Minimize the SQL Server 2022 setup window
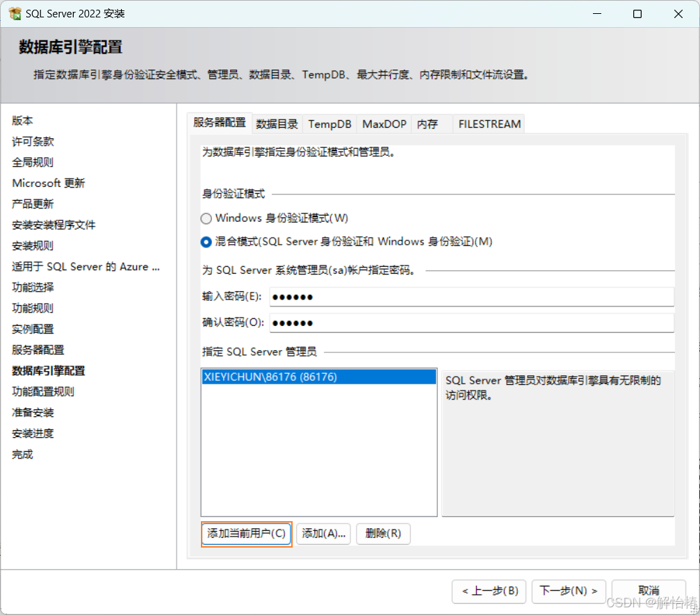Viewport: 700px width, 615px height. pyautogui.click(x=597, y=14)
